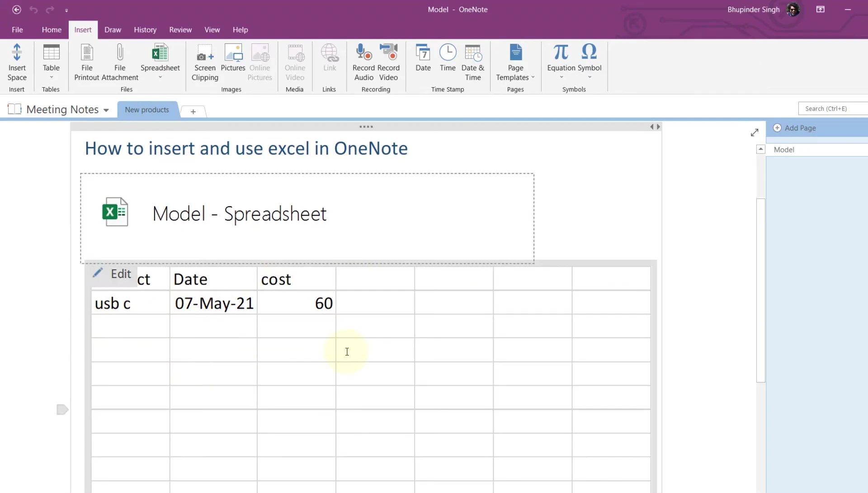
Task: Open Customize Quick Access Toolbar dropdown
Action: (x=66, y=10)
